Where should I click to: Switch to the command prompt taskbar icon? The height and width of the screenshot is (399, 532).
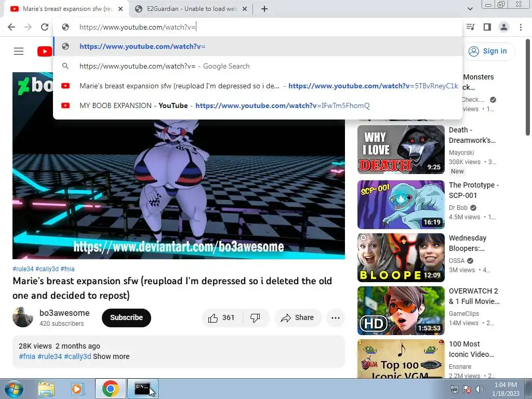coord(142,389)
